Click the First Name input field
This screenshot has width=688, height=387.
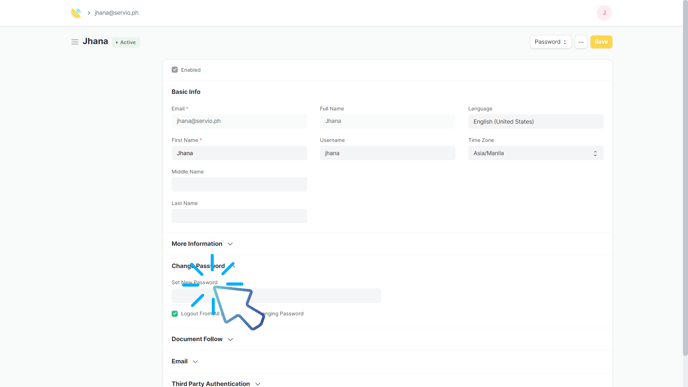click(x=239, y=153)
